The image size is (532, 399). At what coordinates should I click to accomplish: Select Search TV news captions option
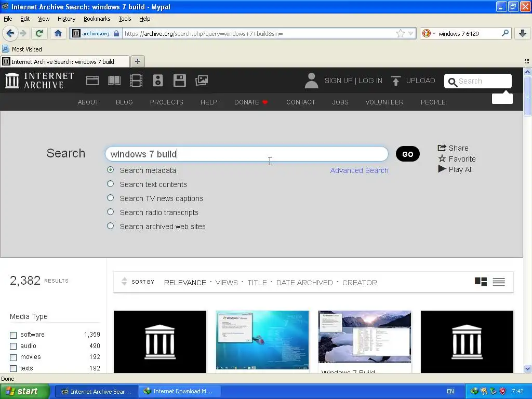tap(110, 198)
